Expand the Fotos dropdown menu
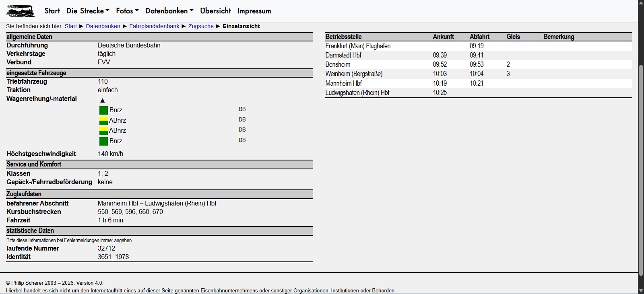 click(x=127, y=11)
